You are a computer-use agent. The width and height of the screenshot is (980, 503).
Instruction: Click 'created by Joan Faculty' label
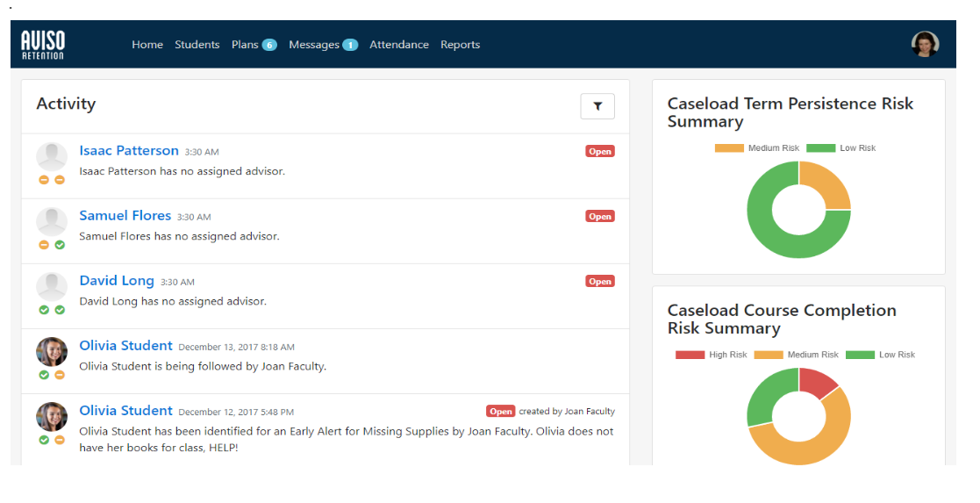(x=567, y=412)
